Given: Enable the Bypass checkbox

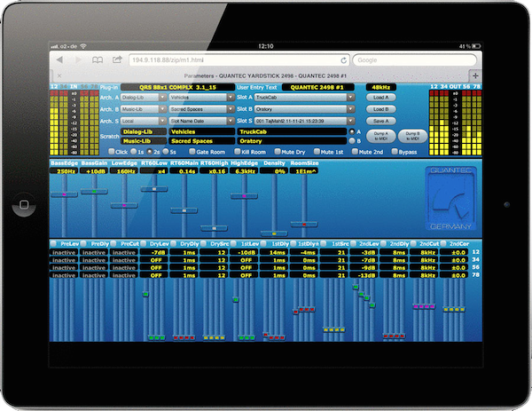Looking at the screenshot, I should point(394,153).
